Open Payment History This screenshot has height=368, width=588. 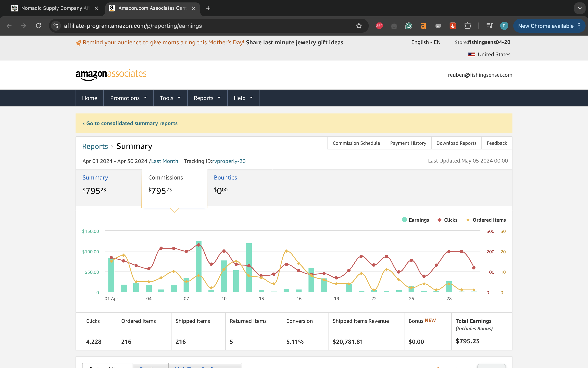coord(408,143)
